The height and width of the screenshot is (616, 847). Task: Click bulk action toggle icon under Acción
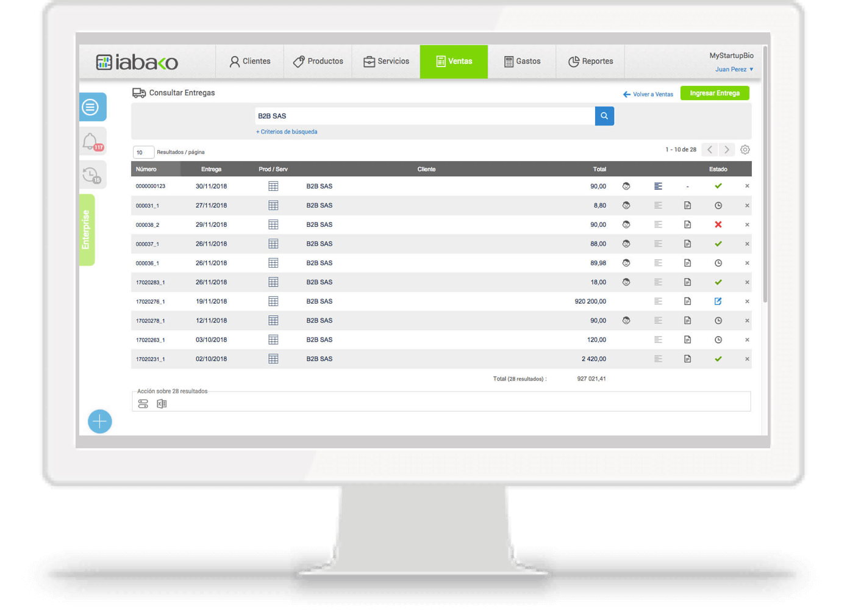click(x=143, y=404)
